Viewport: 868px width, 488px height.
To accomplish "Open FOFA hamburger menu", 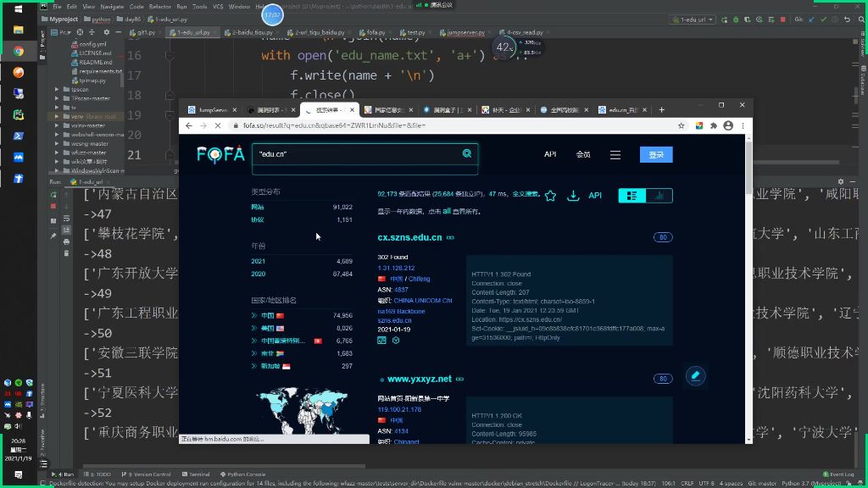I will pos(615,155).
